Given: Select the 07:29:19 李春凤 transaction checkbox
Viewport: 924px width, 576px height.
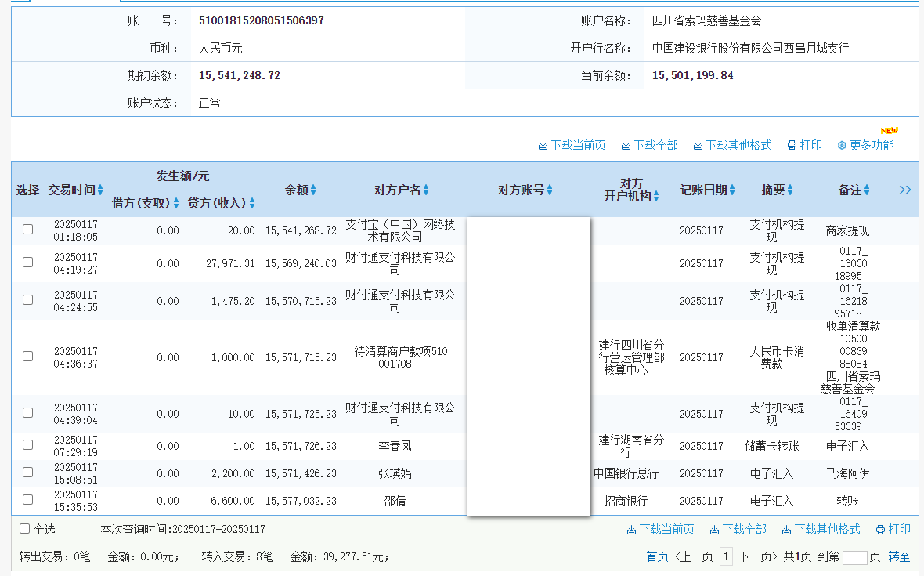Looking at the screenshot, I should coord(27,445).
